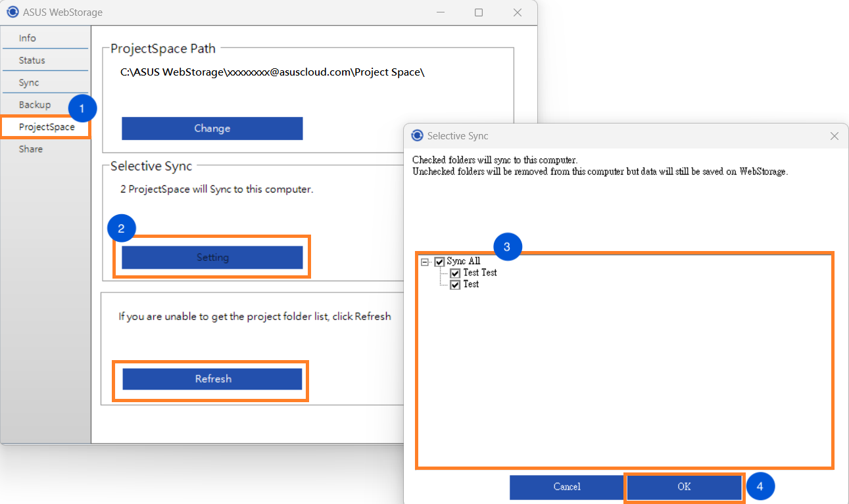Screen dimensions: 849x504
Task: Open Selective Sync settings
Action: (x=212, y=257)
